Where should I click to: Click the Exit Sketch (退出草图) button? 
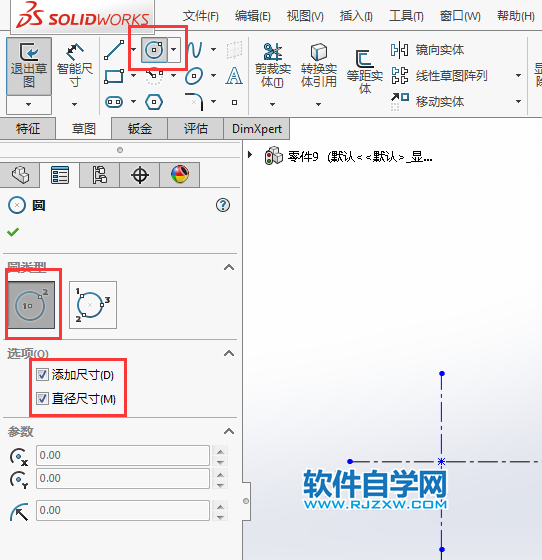(29, 66)
